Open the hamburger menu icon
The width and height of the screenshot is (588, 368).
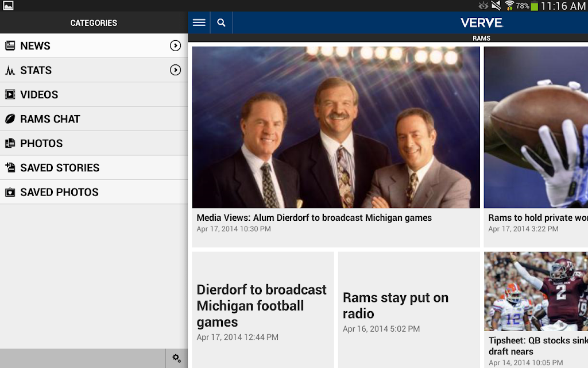pos(199,23)
